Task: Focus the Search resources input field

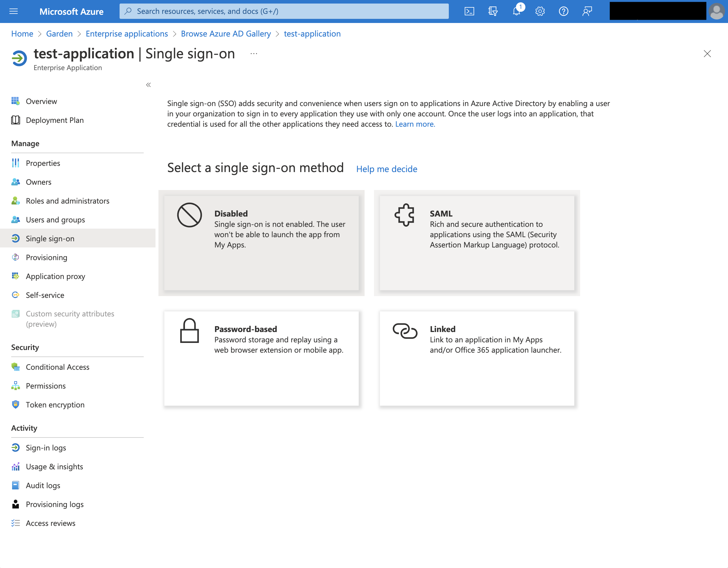Action: [x=284, y=11]
